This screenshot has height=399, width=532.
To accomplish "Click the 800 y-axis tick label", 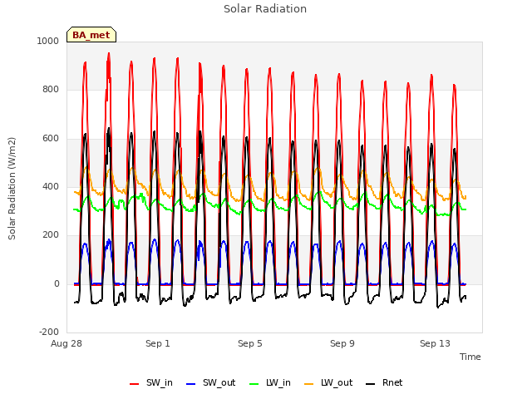I will click(51, 90).
